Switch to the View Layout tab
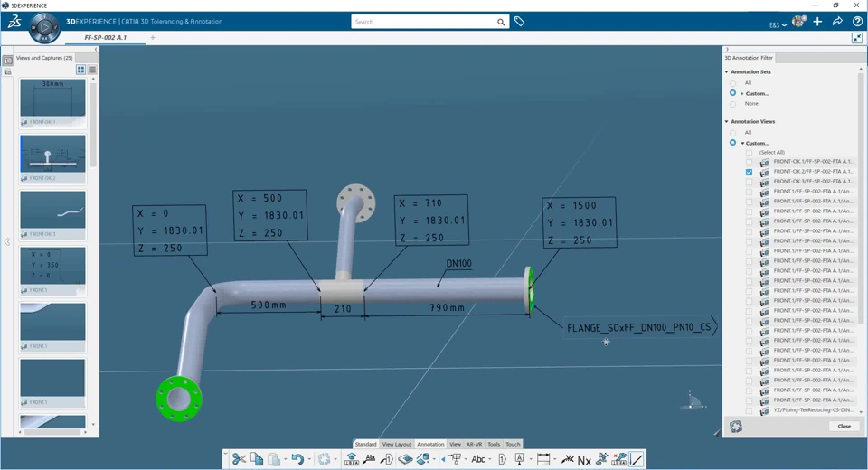Screen dimensions: 868x470 click(x=397, y=444)
